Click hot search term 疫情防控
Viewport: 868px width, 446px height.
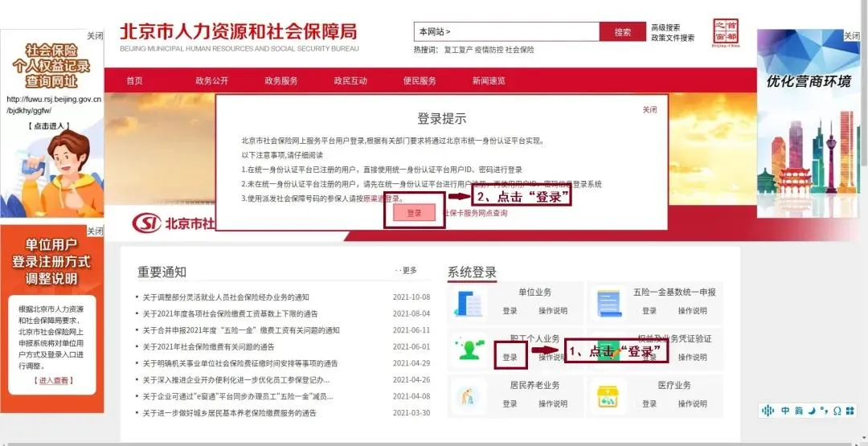coord(489,50)
